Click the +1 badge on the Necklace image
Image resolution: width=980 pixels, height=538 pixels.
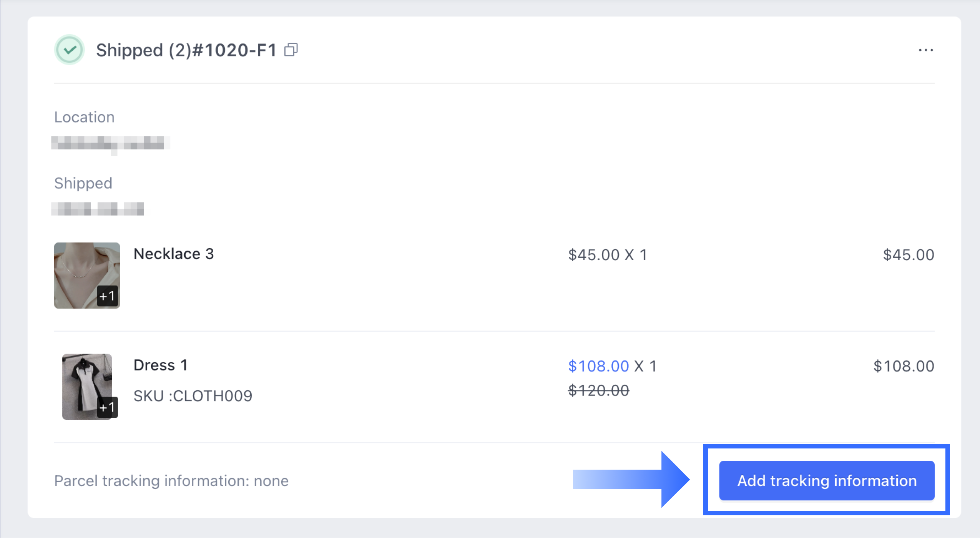(x=107, y=296)
